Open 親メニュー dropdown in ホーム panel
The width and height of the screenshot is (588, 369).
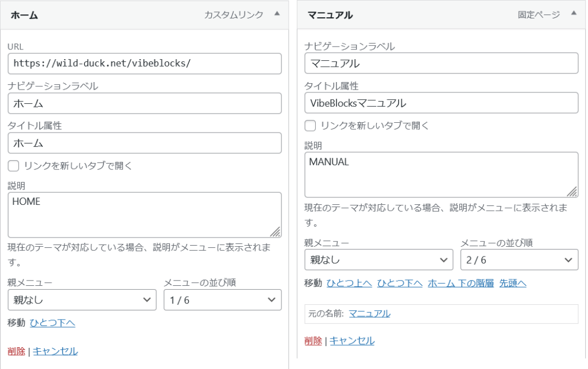click(82, 300)
